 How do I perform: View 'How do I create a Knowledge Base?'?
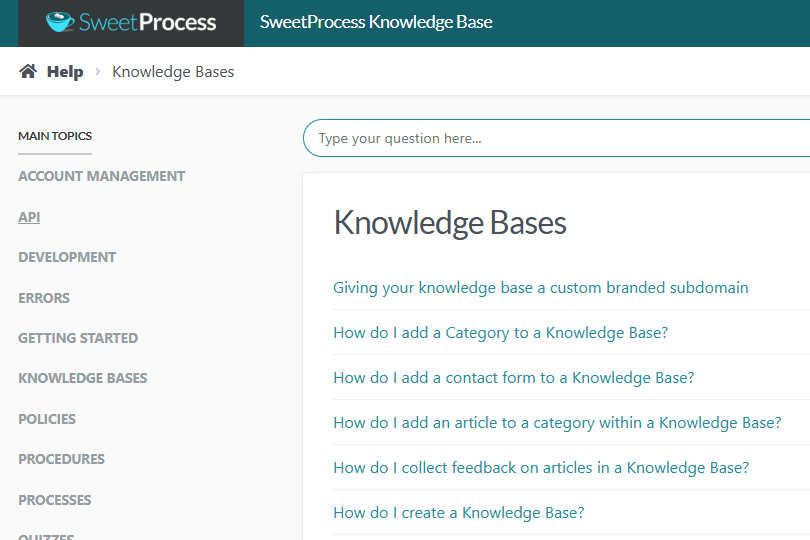click(x=458, y=513)
